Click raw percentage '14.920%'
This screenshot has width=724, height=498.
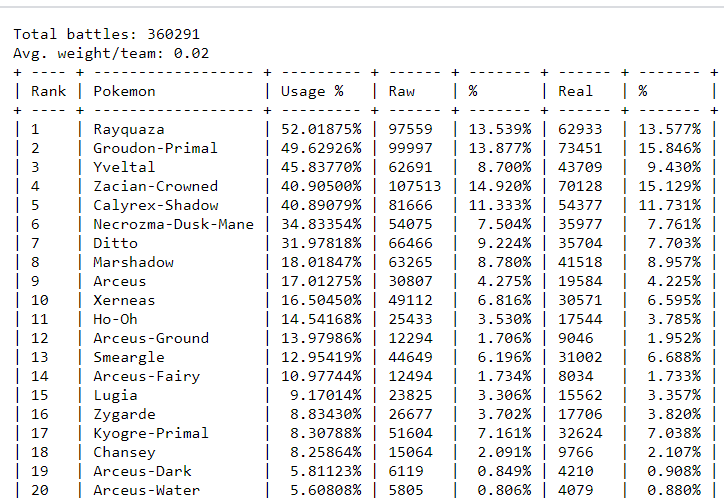point(500,186)
